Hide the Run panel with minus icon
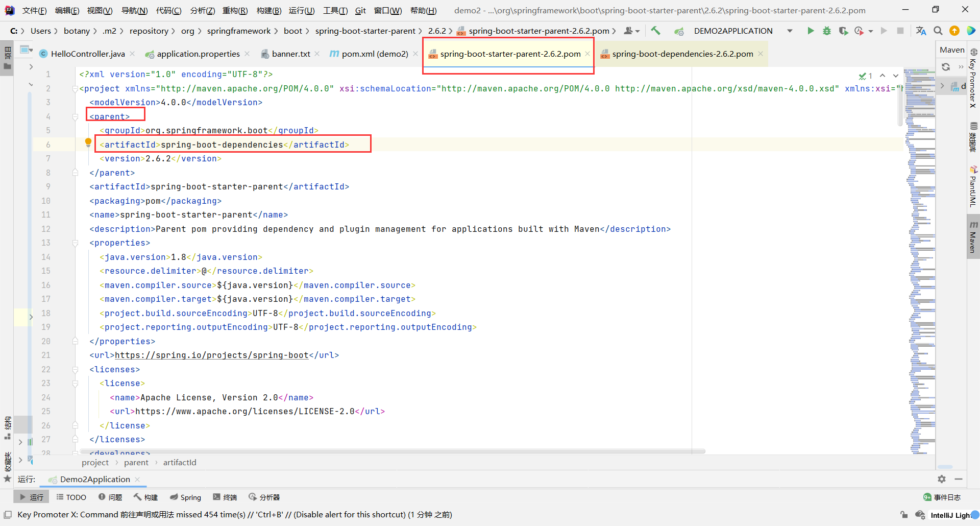This screenshot has width=980, height=526. 959,479
